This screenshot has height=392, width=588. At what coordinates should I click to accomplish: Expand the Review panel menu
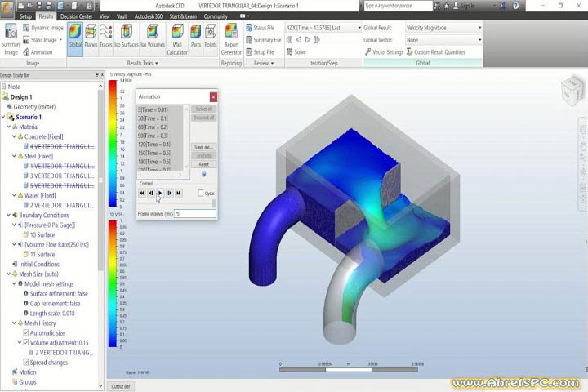(264, 63)
